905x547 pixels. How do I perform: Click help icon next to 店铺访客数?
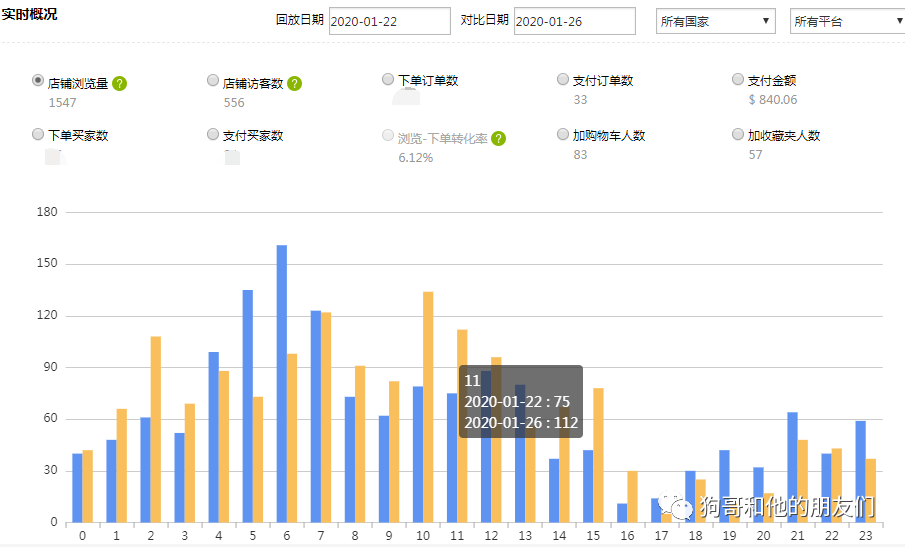[x=294, y=84]
